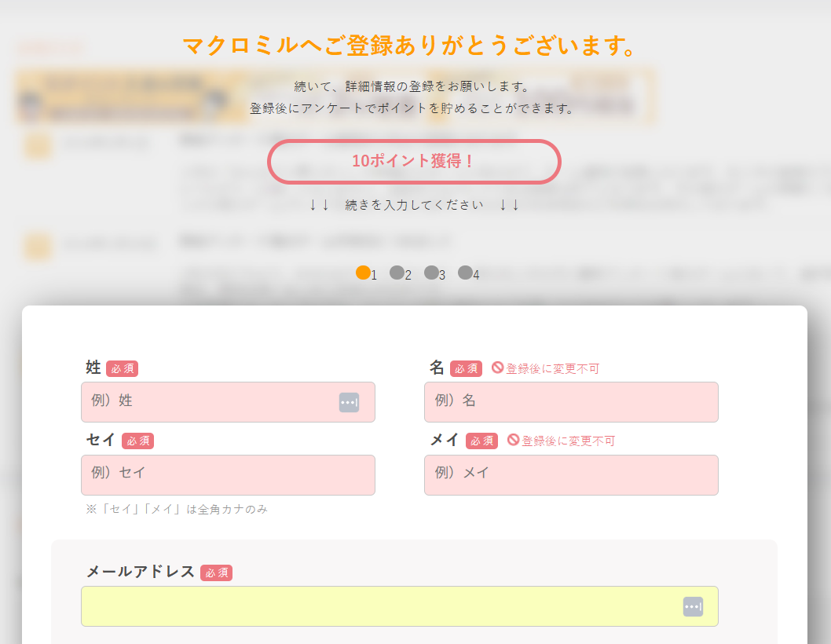Image resolution: width=831 pixels, height=644 pixels.
Task: Click the マクロミルへご登録ありがとうございます heading
Action: click(x=409, y=46)
